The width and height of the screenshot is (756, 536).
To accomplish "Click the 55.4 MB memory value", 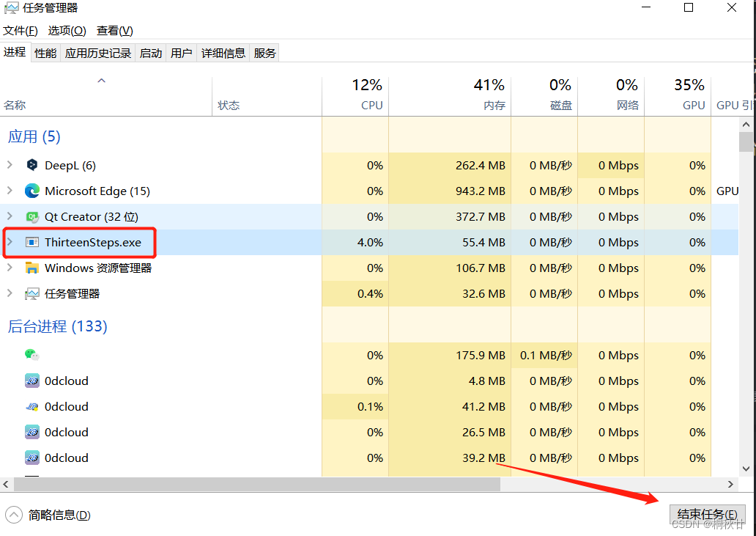I will tap(483, 242).
